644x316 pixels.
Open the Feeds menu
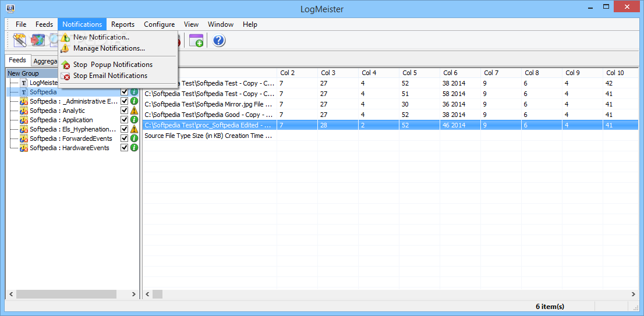44,24
